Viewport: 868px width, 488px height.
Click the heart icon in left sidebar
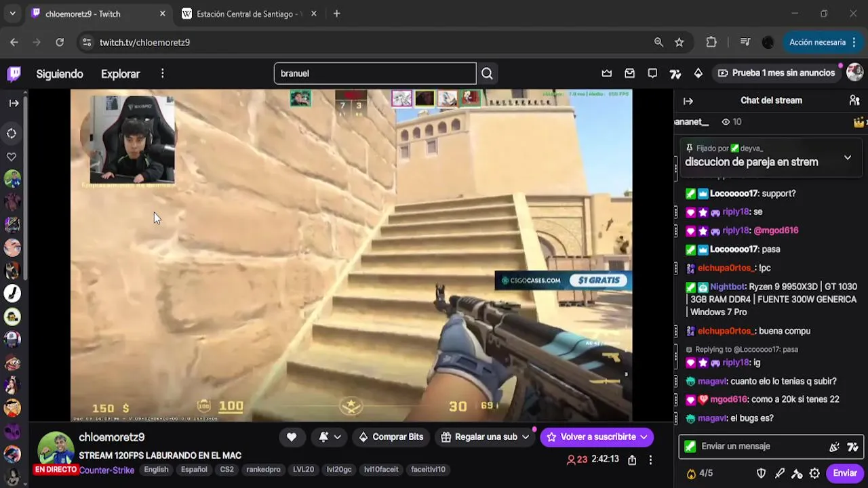pos(12,157)
